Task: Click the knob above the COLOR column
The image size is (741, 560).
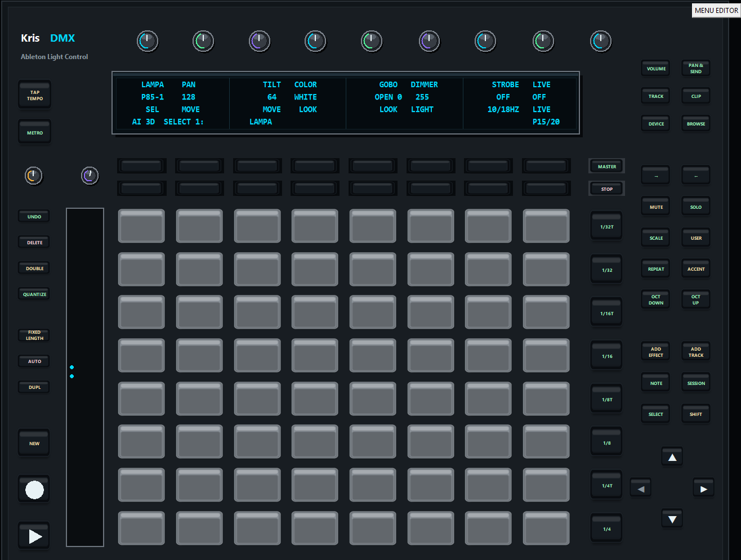Action: [315, 41]
